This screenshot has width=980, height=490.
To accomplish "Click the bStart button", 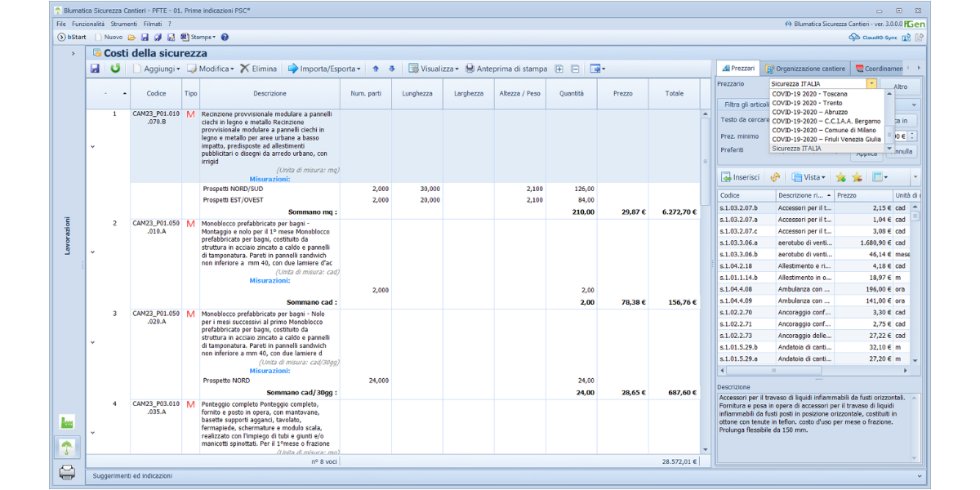I will pos(72,37).
